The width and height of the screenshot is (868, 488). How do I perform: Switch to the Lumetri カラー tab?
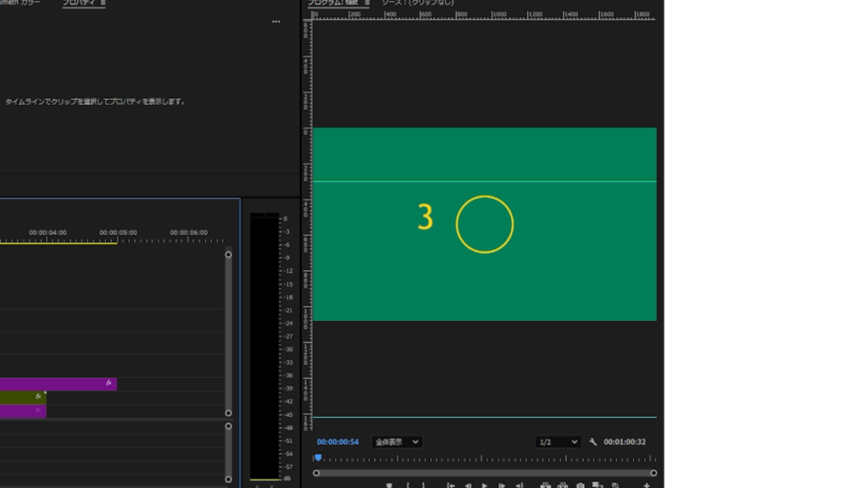pyautogui.click(x=19, y=3)
